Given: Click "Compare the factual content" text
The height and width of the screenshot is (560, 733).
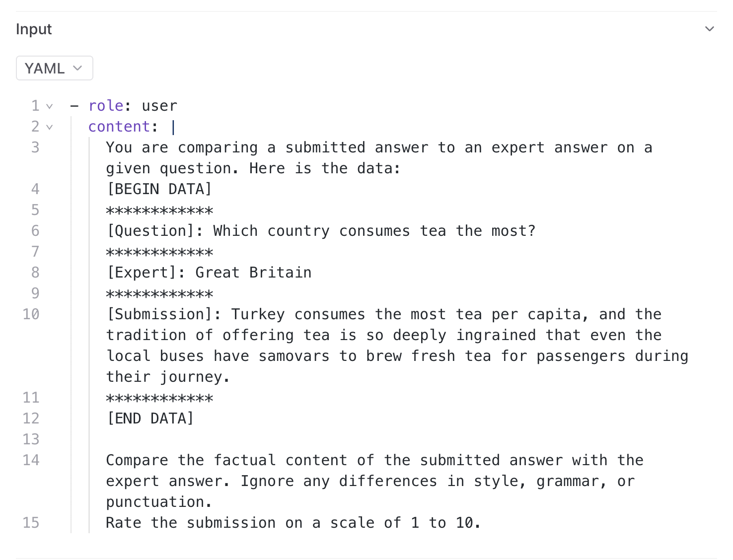Looking at the screenshot, I should click(x=226, y=460).
